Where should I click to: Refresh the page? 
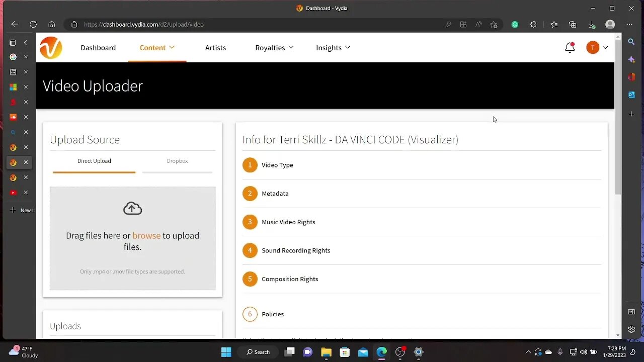33,24
